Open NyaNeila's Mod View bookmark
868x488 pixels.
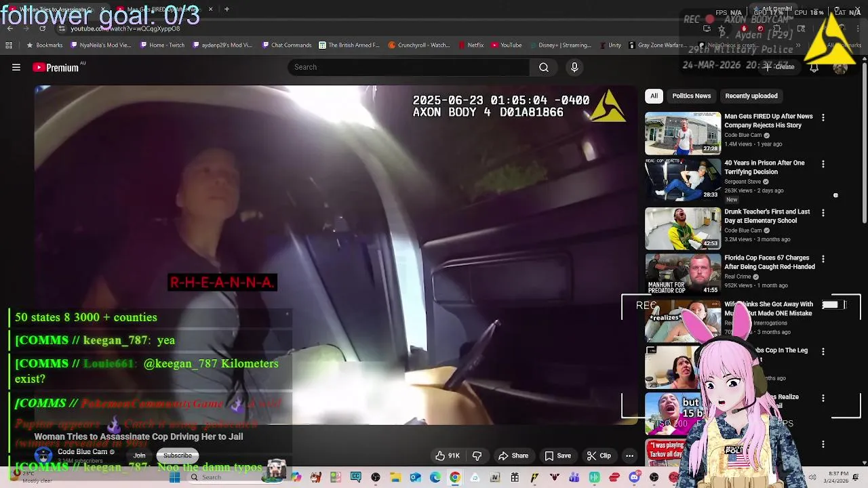(x=101, y=45)
